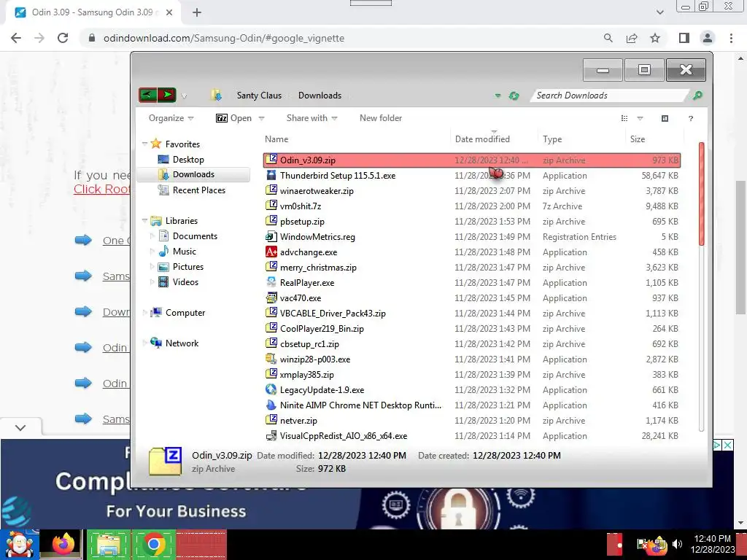This screenshot has height=560, width=747.
Task: Click the red file list vertical scrollbar
Action: [x=701, y=194]
